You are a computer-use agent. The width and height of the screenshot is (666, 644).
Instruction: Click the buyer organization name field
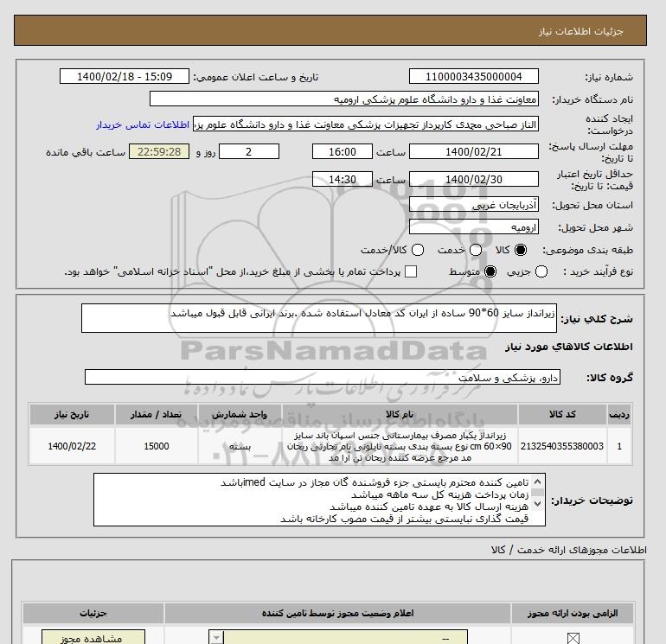coord(344,99)
